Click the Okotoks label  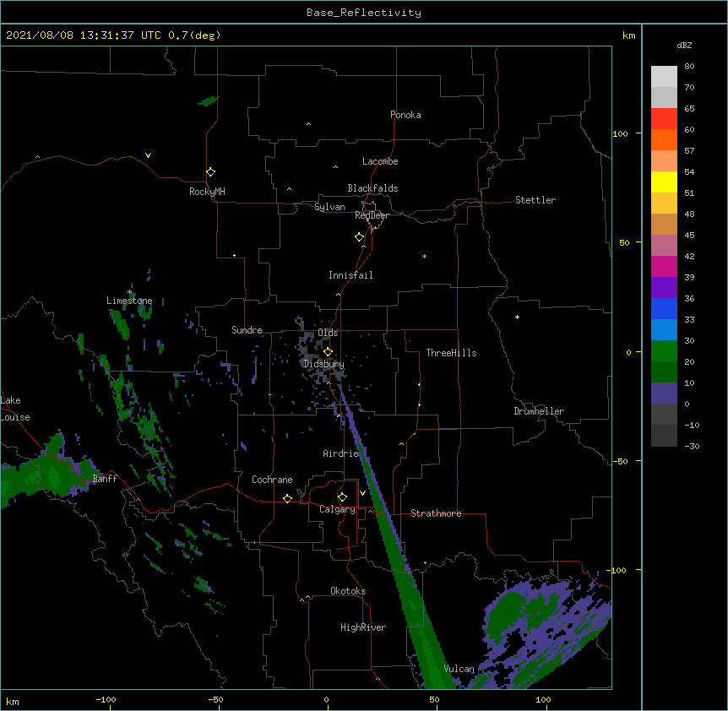coord(348,591)
